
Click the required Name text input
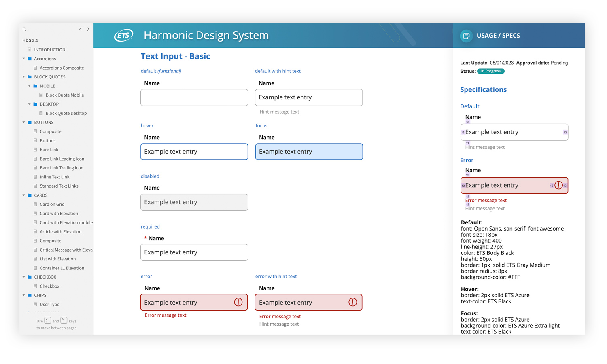coord(194,252)
